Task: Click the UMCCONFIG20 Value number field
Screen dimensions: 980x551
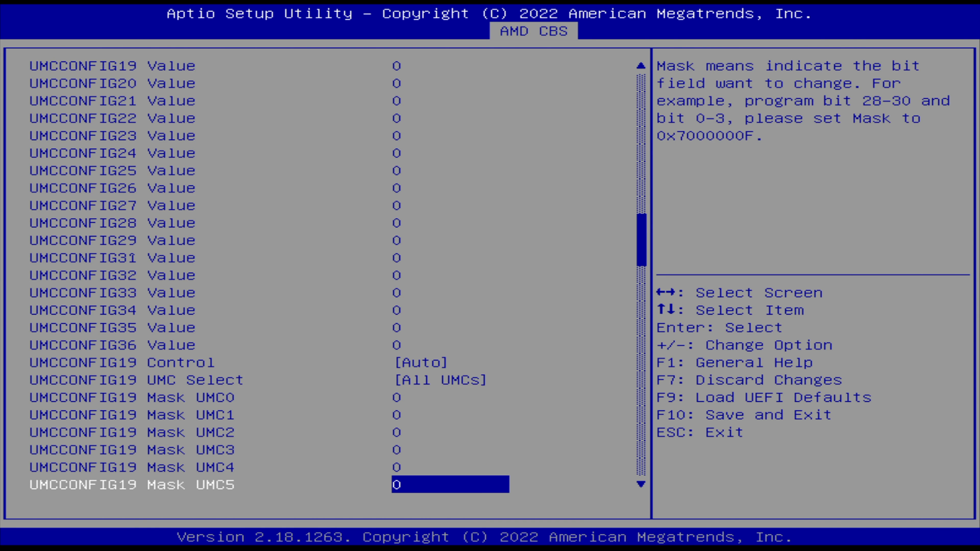Action: [396, 83]
